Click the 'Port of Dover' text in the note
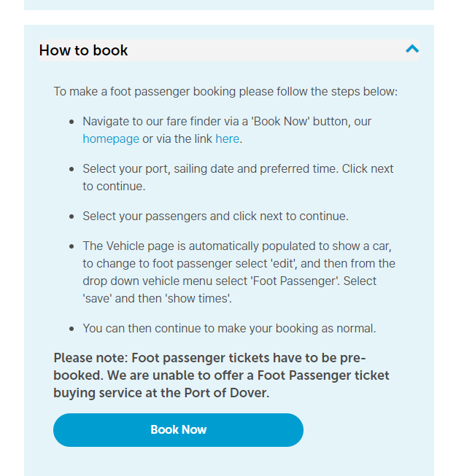 coord(225,393)
